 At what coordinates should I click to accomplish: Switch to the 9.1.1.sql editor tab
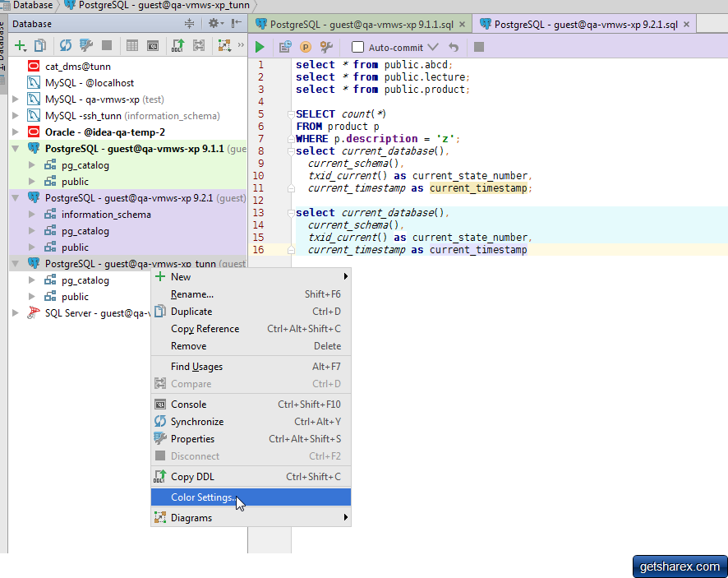360,25
